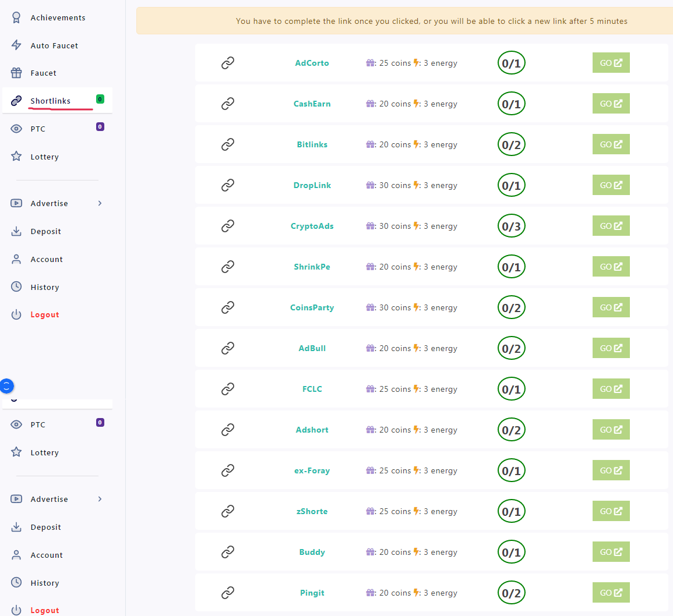The image size is (673, 616).
Task: Click the chain icon in the Pingit row
Action: 228,593
